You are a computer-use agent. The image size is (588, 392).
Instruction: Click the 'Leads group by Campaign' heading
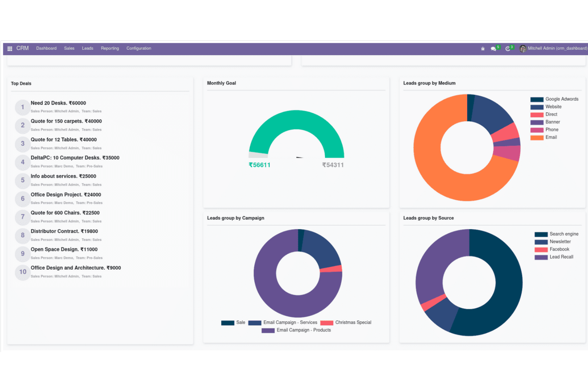coord(236,218)
